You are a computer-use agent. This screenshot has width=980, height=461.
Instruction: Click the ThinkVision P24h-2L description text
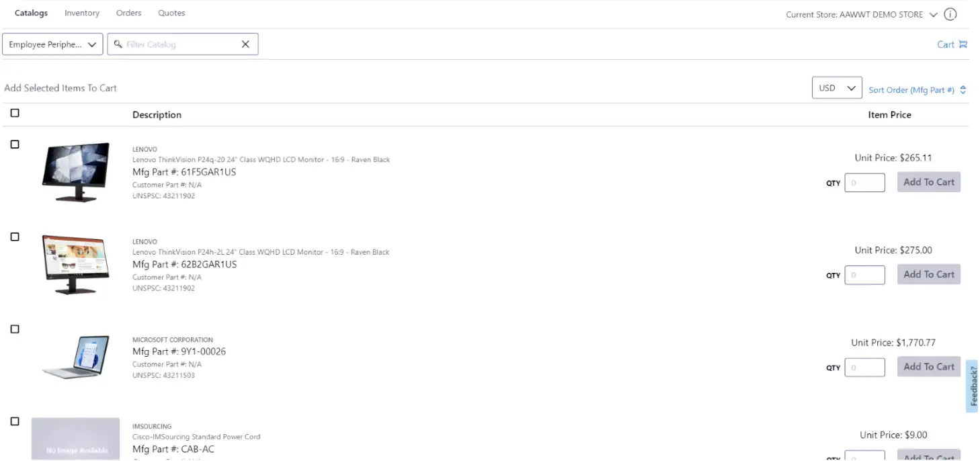click(x=261, y=252)
